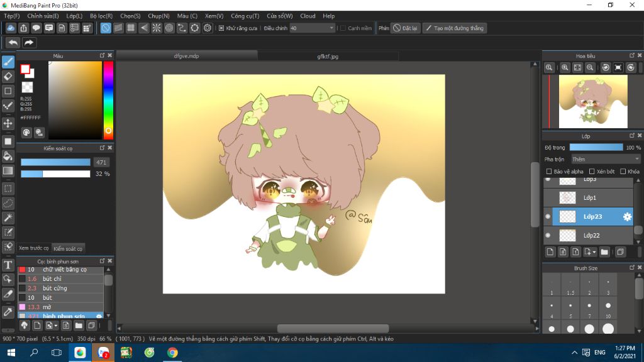This screenshot has width=644, height=362.
Task: Select the Gradient tool
Action: tap(8, 171)
